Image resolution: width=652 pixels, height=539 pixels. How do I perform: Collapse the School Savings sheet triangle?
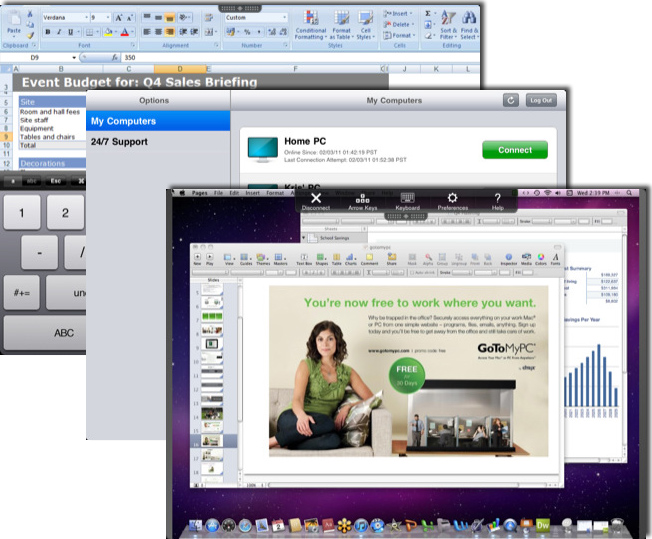click(304, 238)
